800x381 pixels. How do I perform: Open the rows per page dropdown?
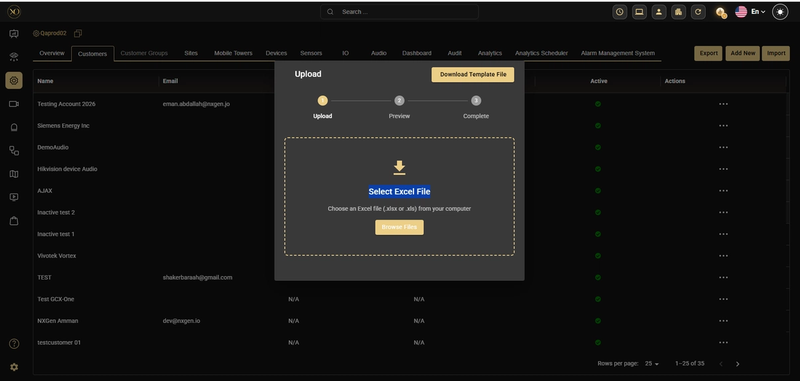[652, 364]
